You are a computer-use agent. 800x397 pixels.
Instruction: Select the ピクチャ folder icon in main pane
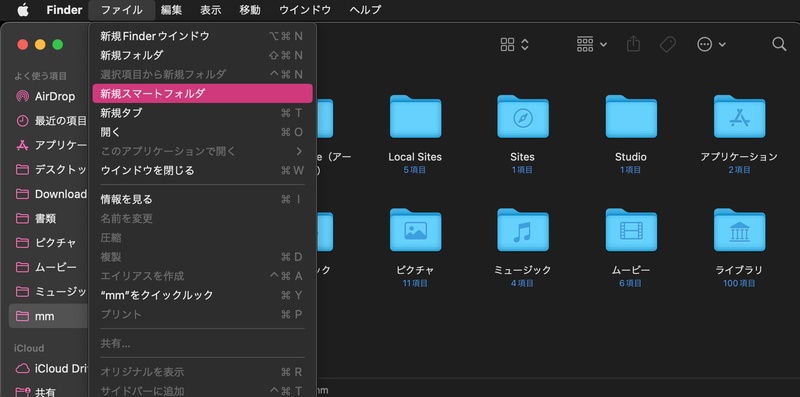pos(415,230)
